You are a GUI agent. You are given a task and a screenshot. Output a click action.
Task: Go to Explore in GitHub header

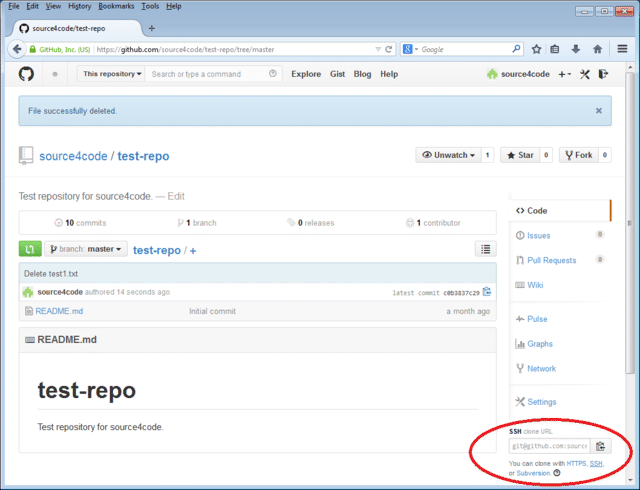[306, 74]
